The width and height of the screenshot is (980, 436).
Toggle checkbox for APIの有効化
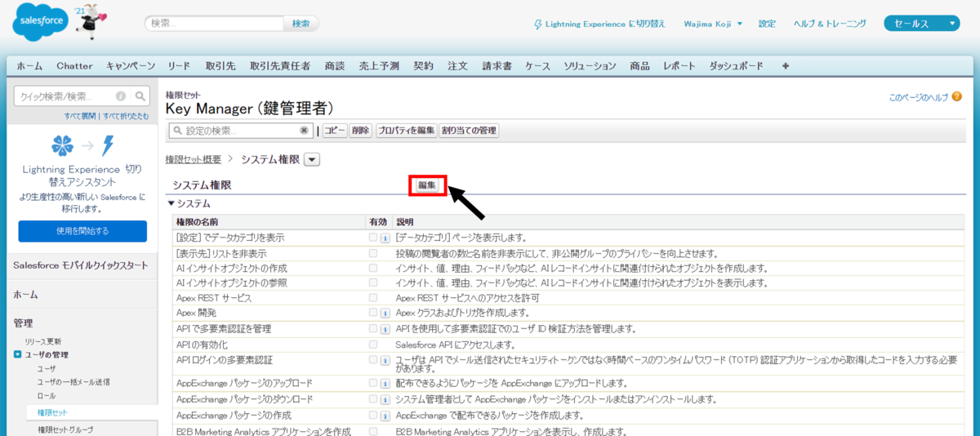pos(373,344)
